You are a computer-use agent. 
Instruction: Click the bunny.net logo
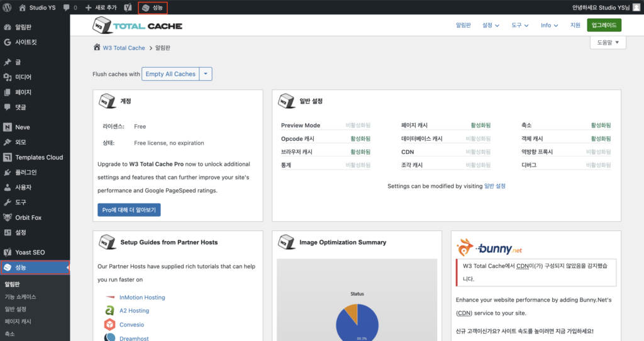489,247
